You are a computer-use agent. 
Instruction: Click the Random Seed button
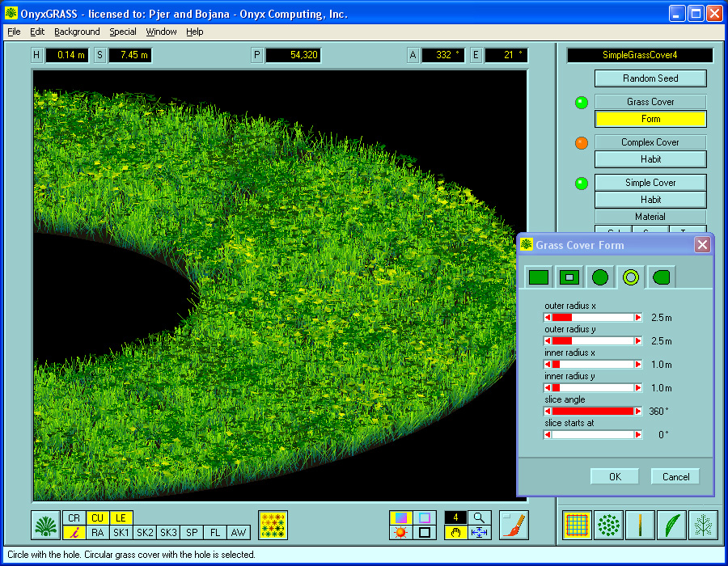point(650,78)
